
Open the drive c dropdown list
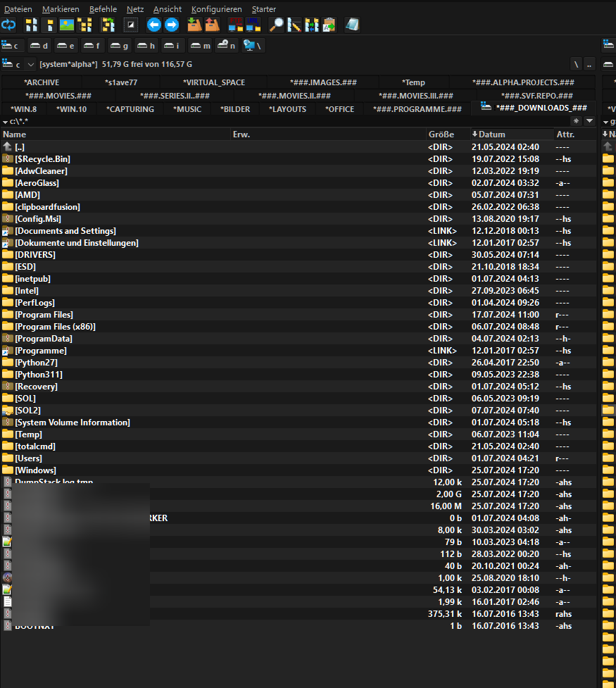[31, 65]
